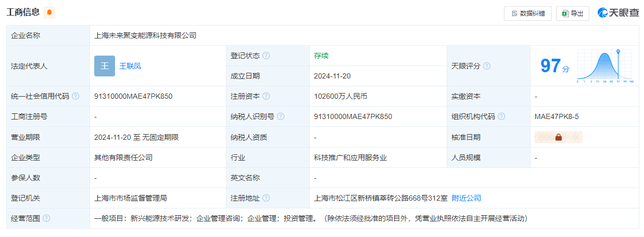Click the 数据纠错 button
This screenshot has width=644, height=237.
[527, 14]
